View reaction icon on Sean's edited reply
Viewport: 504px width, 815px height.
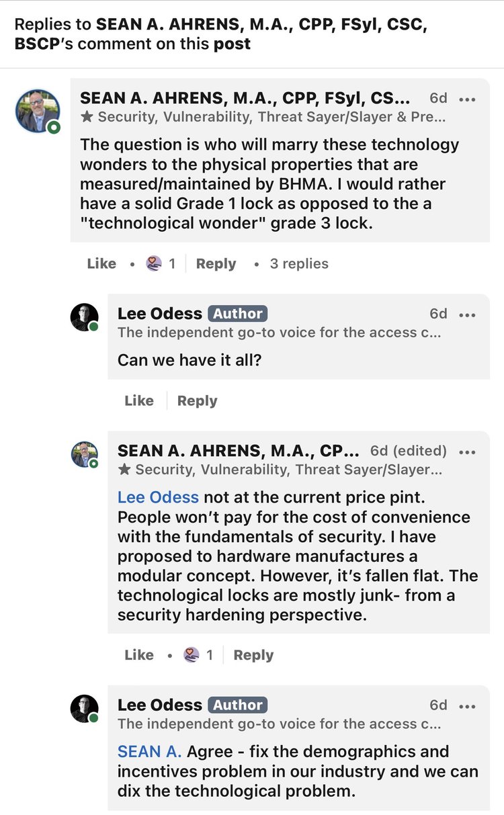pos(192,654)
